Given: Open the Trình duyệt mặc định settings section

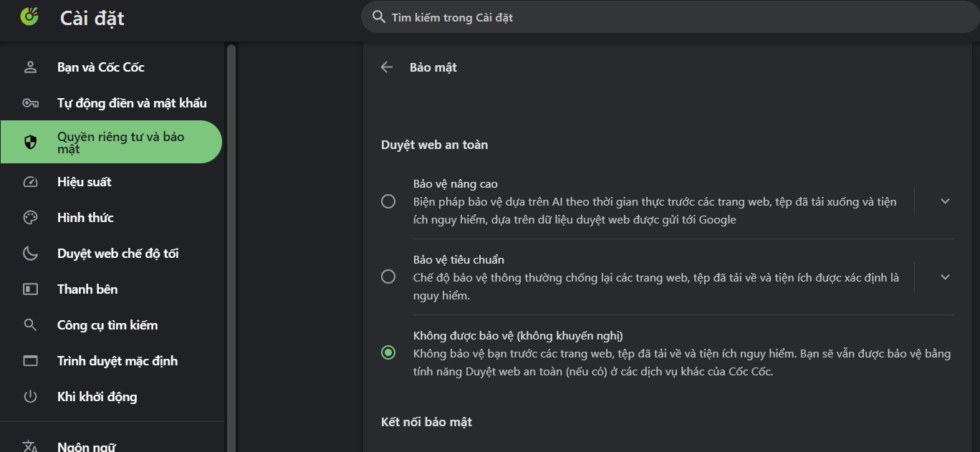Looking at the screenshot, I should (117, 361).
